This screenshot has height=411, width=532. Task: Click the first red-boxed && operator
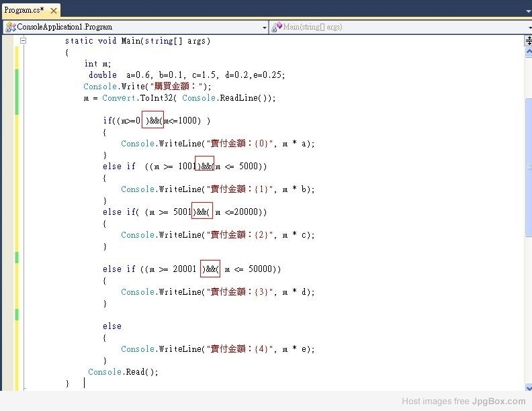[154, 121]
